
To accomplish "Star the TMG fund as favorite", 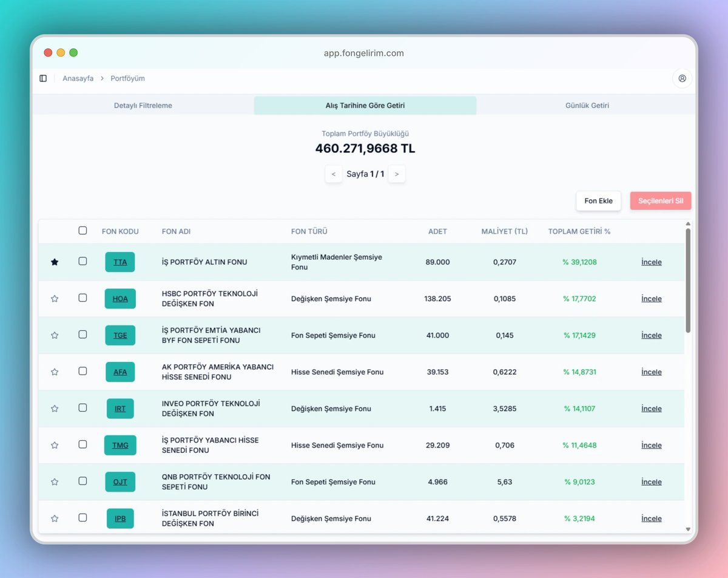I will click(x=55, y=445).
